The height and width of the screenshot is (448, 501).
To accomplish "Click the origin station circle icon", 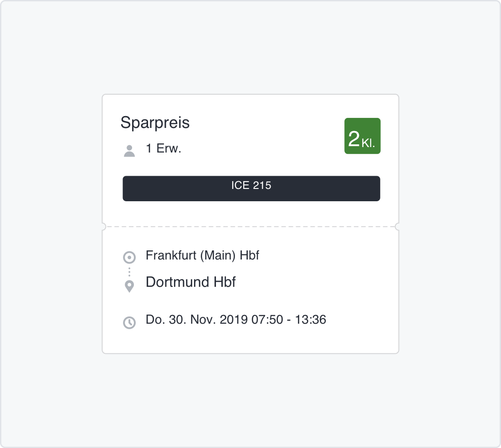I will coord(129,258).
